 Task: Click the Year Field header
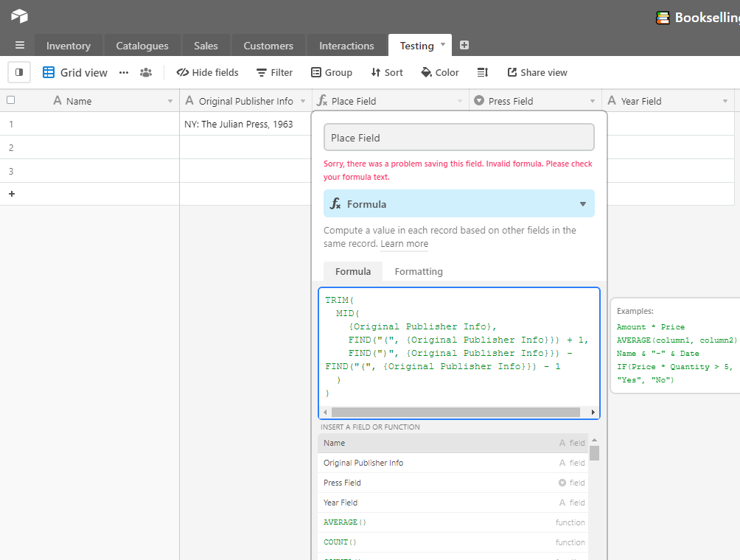668,101
